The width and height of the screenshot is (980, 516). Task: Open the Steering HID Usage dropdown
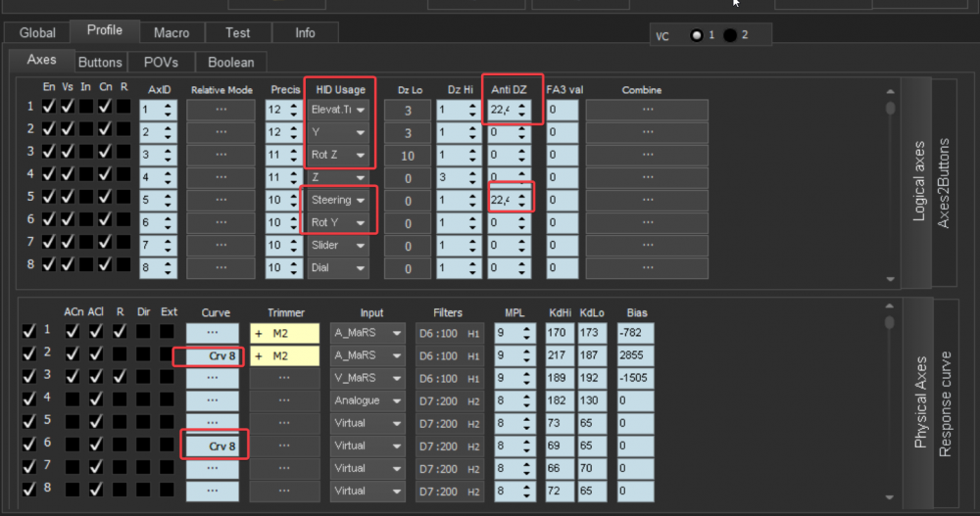339,200
